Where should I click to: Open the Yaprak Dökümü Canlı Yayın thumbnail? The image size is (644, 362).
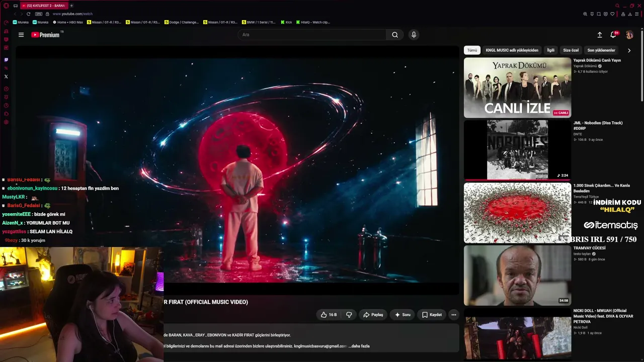[517, 87]
